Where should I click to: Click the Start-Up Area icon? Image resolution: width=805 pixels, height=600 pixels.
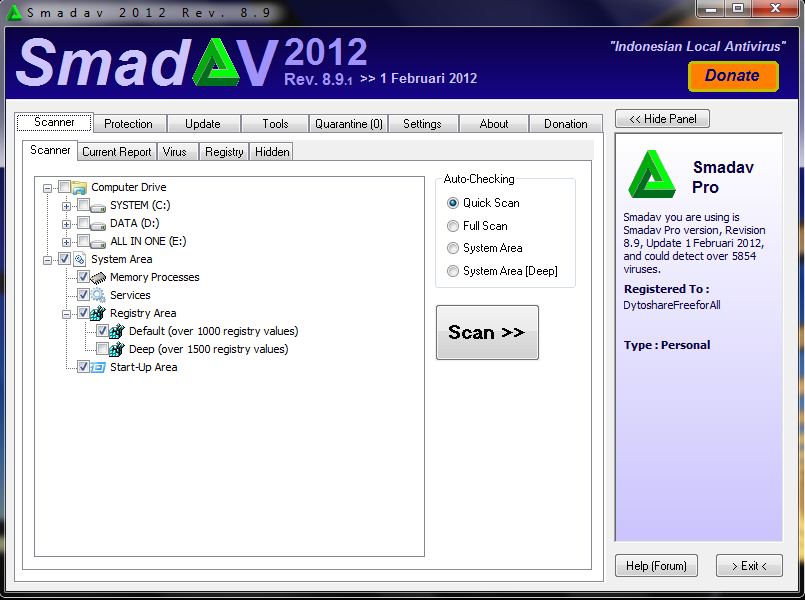pyautogui.click(x=98, y=367)
